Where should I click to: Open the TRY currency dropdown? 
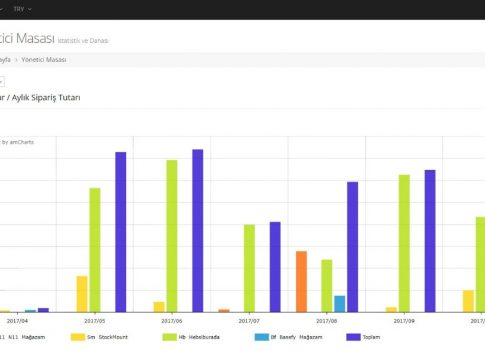(x=22, y=9)
